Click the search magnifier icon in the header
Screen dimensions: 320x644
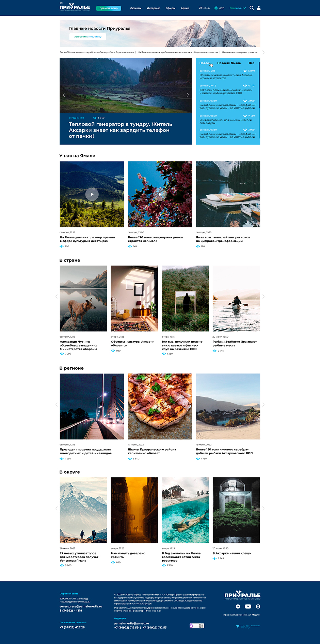pos(252,8)
